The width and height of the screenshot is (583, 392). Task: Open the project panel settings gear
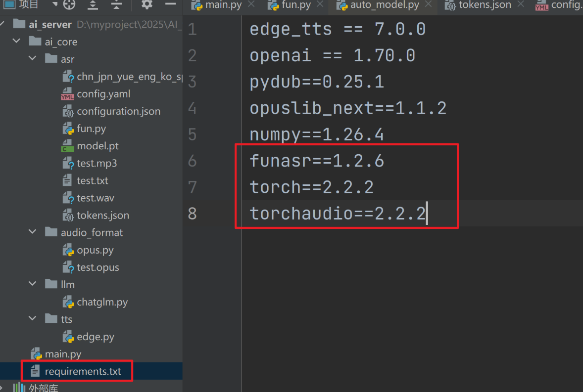[147, 4]
